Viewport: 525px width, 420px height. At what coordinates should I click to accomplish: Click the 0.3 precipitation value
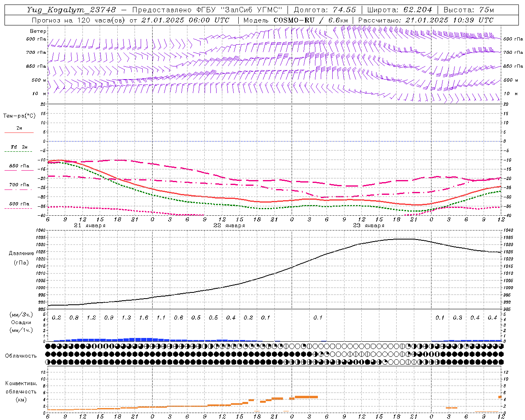457,317
